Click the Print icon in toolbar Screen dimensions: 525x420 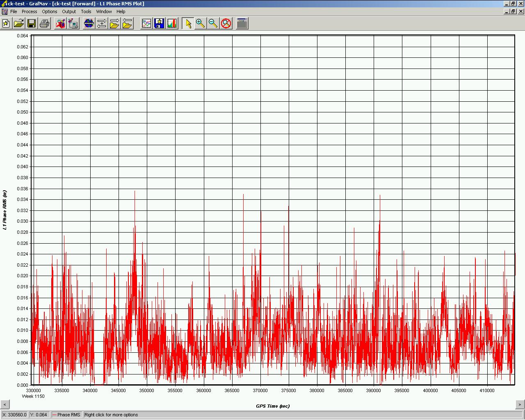(x=44, y=23)
